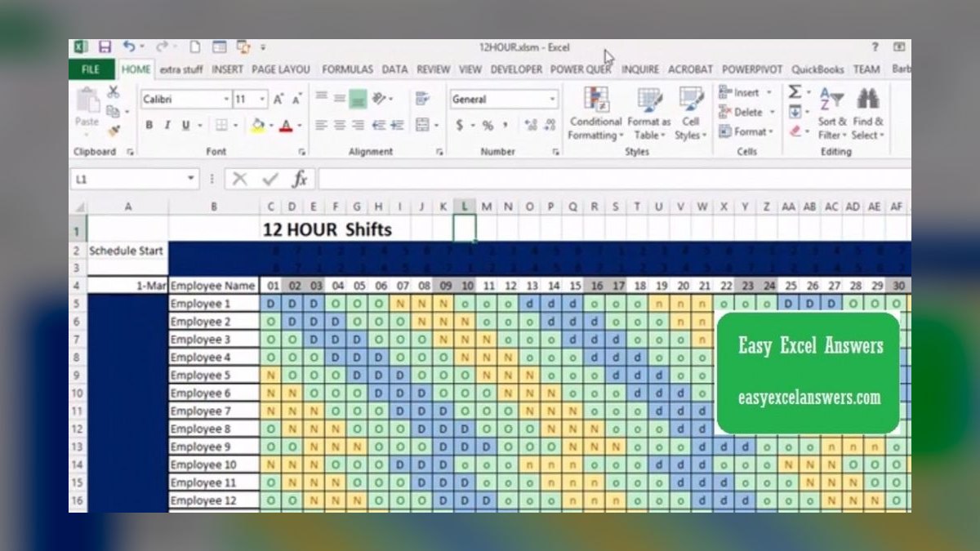
Task: Open the font size 11 dropdown
Action: coord(262,99)
